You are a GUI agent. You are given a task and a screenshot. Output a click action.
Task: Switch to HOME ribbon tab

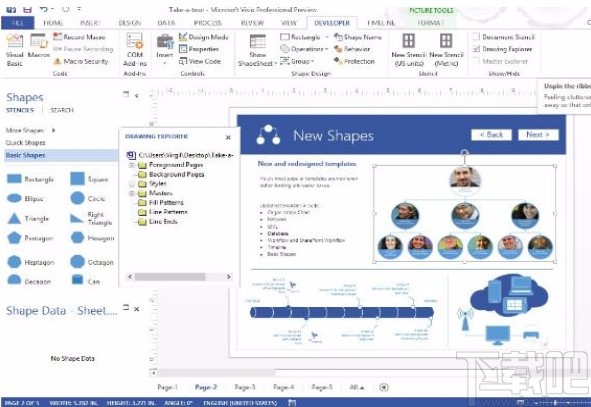pos(53,23)
